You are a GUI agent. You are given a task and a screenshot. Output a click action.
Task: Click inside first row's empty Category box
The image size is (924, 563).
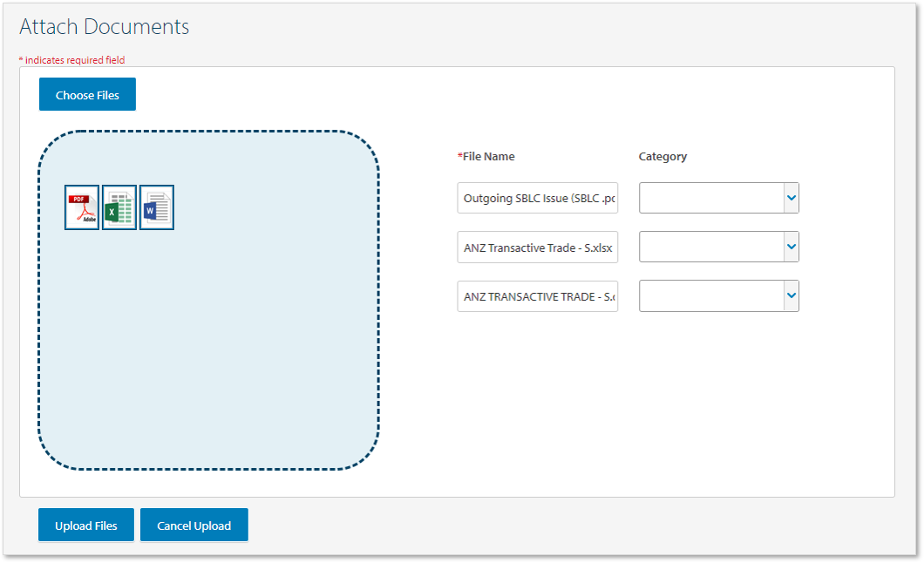710,198
